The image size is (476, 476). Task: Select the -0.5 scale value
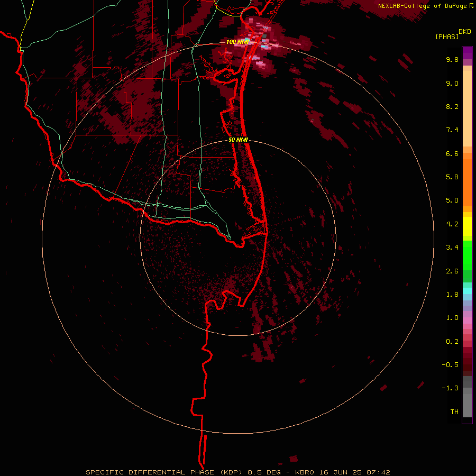pyautogui.click(x=450, y=365)
